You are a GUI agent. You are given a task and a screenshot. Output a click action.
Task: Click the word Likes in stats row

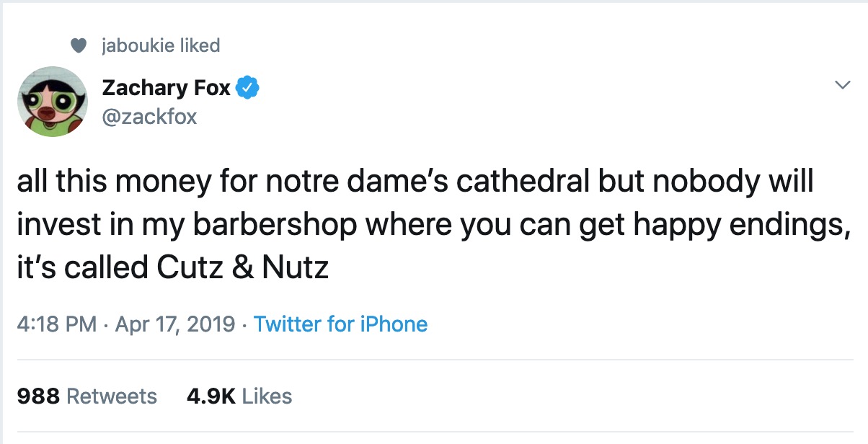[x=267, y=396]
